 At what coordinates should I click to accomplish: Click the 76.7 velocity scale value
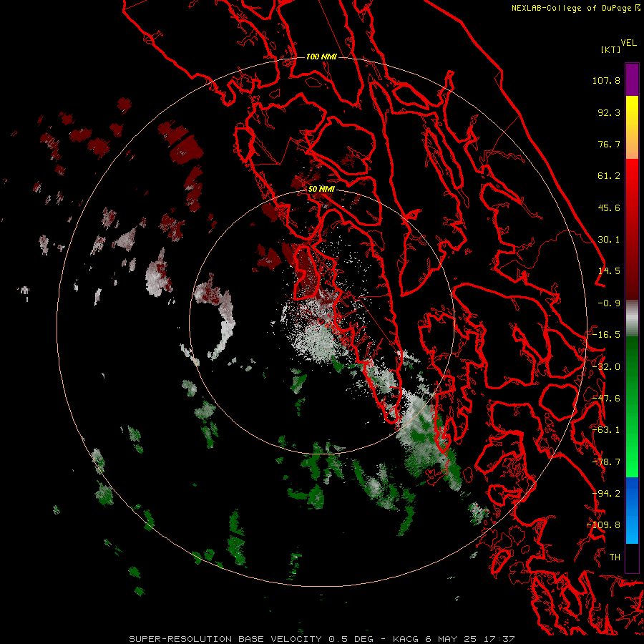point(609,144)
